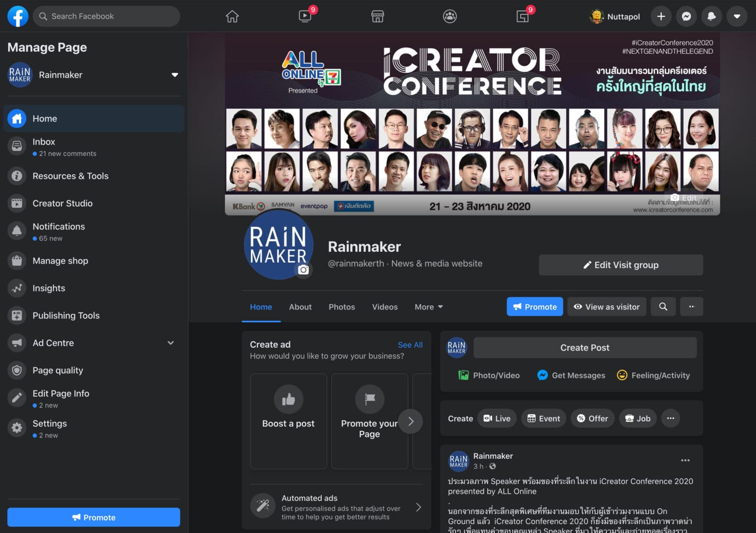Click the See All link in Create ad
The image size is (756, 533).
click(410, 345)
